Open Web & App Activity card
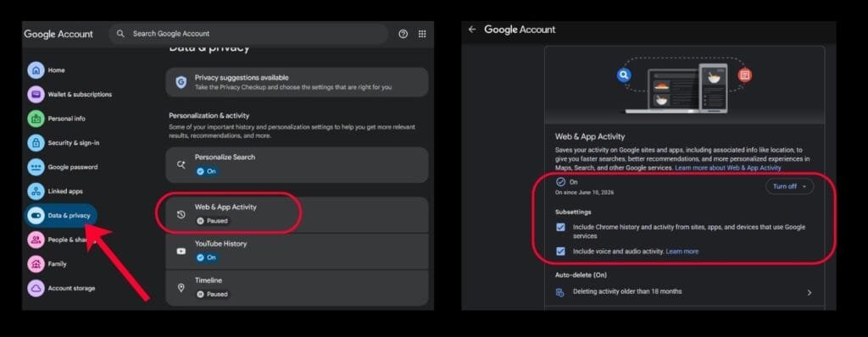The width and height of the screenshot is (868, 337). (x=297, y=214)
